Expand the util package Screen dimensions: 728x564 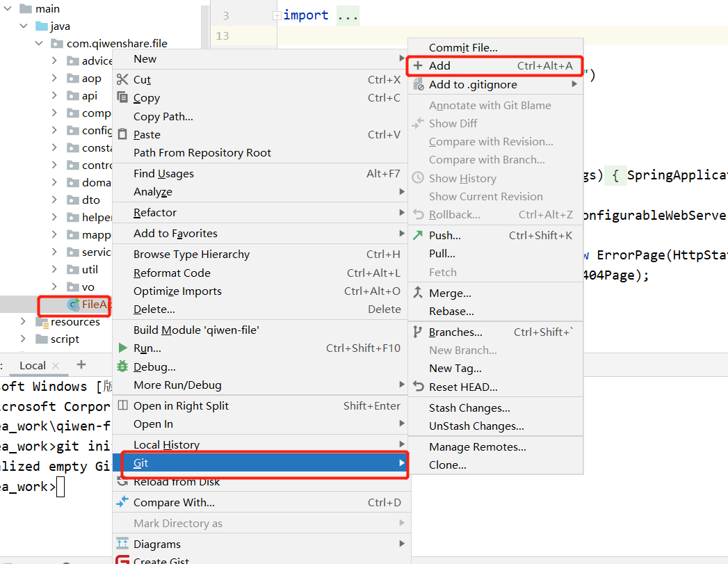(x=54, y=269)
